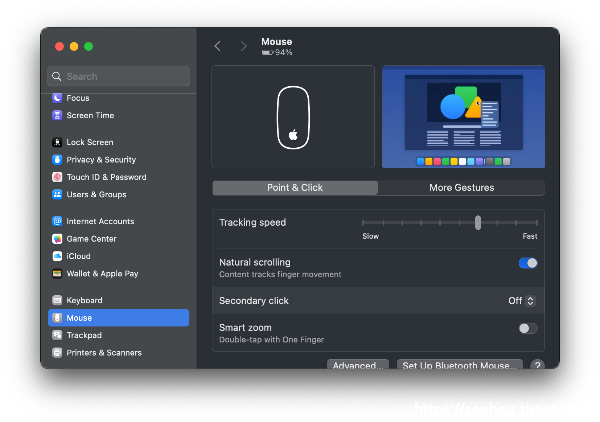
Task: Open Game Center label
Action: pos(91,239)
